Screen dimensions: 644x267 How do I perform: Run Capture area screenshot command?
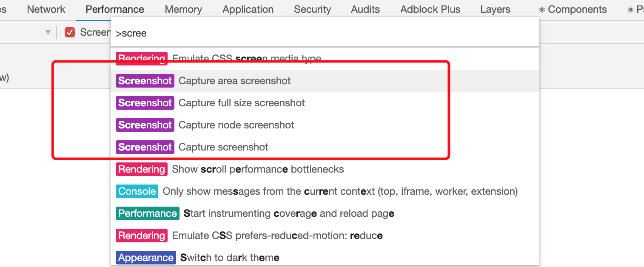(x=325, y=81)
